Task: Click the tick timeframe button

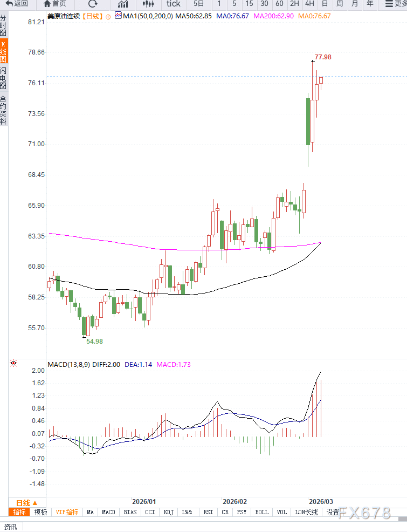Action: [174, 4]
